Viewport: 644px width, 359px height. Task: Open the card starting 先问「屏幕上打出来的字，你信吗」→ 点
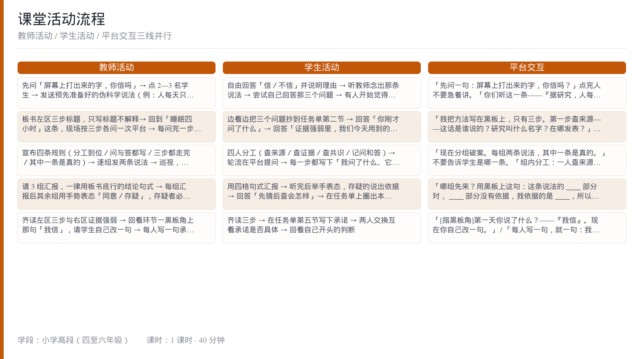click(116, 93)
